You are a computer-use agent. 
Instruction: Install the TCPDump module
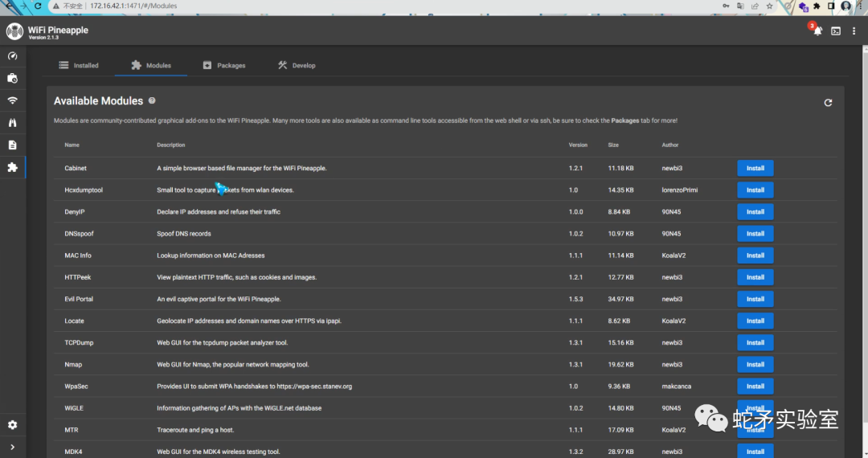755,343
